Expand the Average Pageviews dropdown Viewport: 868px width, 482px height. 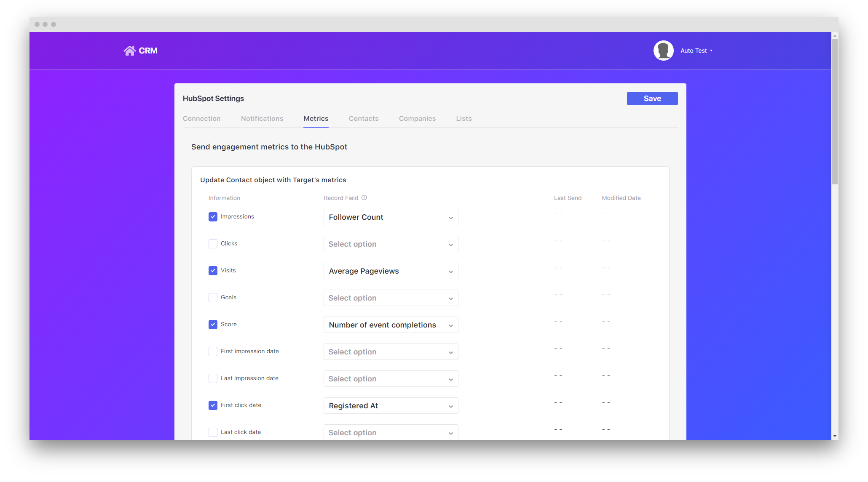391,271
